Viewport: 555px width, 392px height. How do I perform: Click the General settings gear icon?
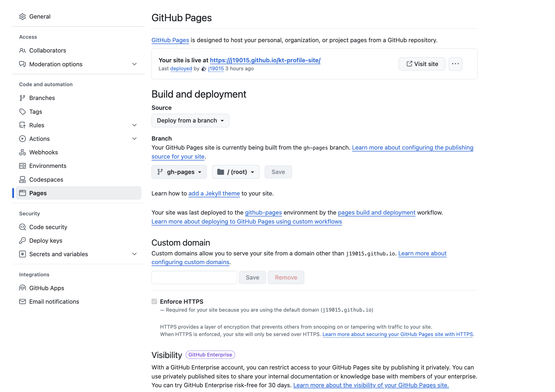(23, 17)
